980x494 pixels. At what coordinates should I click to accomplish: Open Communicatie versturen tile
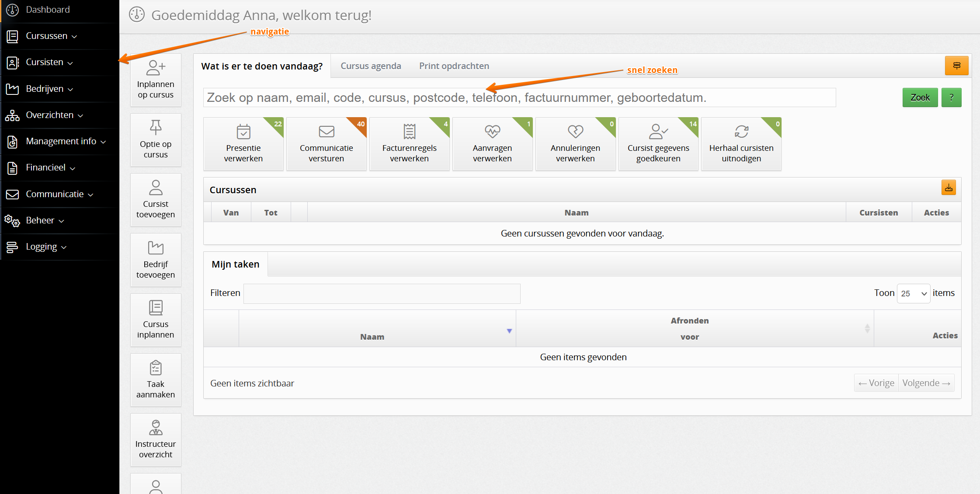click(x=327, y=144)
